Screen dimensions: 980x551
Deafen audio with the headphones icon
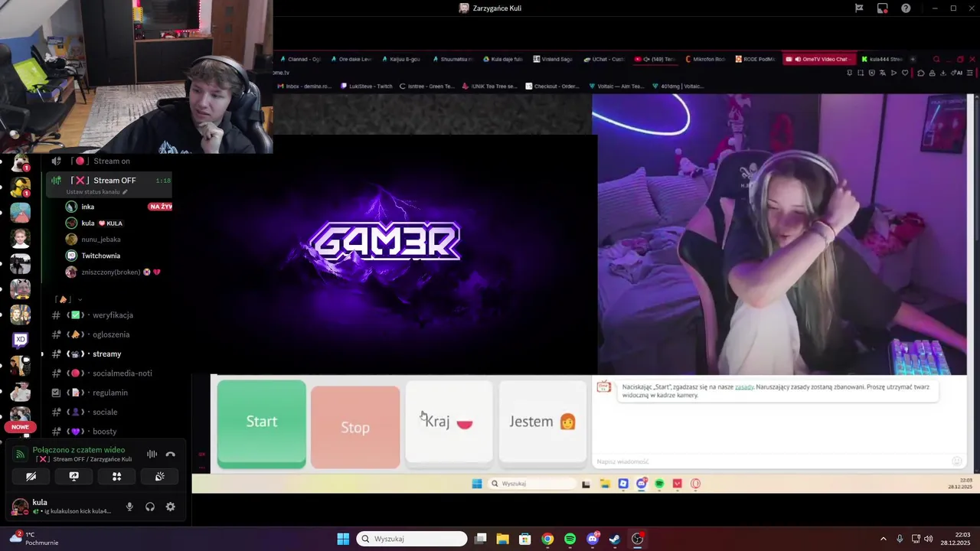point(150,507)
